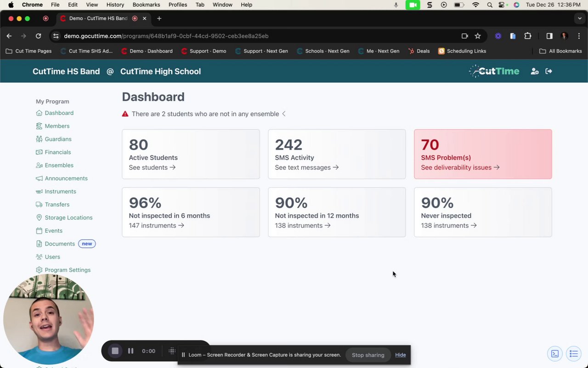
Task: Hide the screen sharing notice
Action: tap(401, 355)
